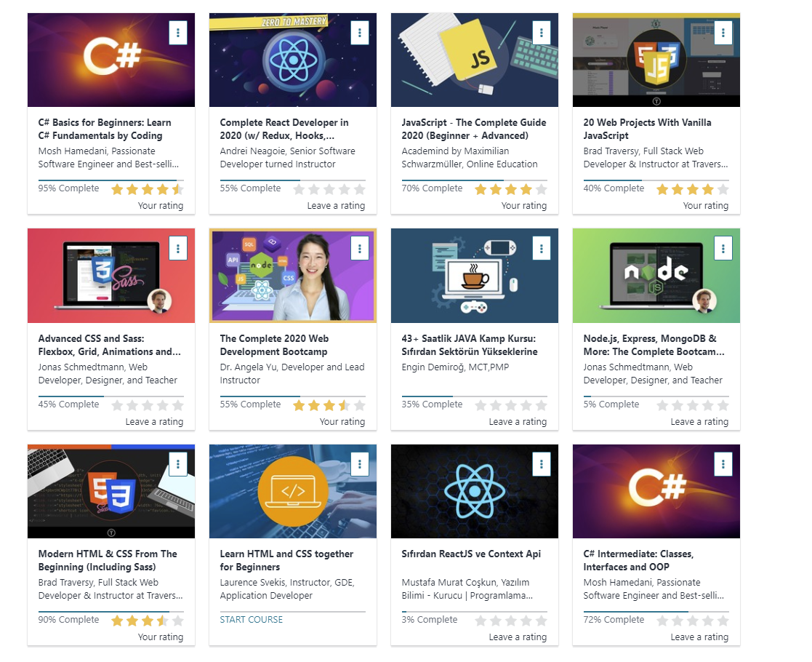Click Your rating on Modern HTML & CSS
Viewport: 812px width, 662px height.
point(161,637)
